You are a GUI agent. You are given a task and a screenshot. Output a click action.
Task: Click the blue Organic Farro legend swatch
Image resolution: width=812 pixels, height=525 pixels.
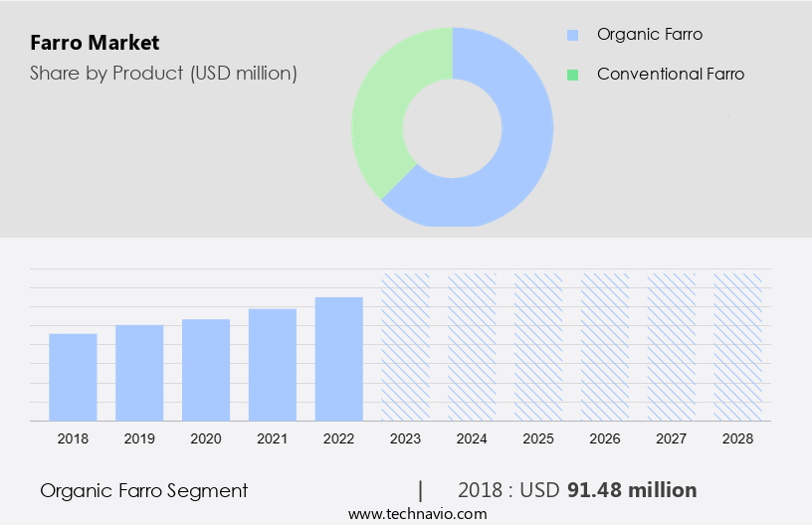572,35
